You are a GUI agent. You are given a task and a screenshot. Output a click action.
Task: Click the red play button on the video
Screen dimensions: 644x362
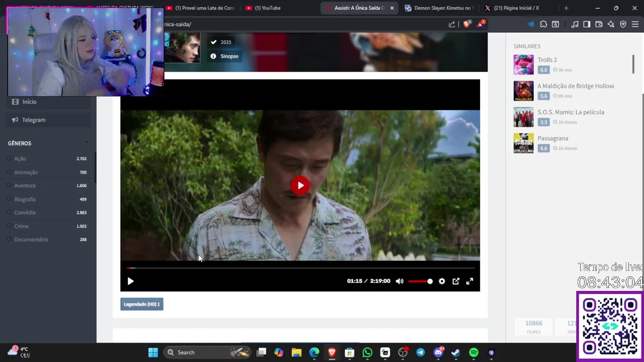click(300, 186)
